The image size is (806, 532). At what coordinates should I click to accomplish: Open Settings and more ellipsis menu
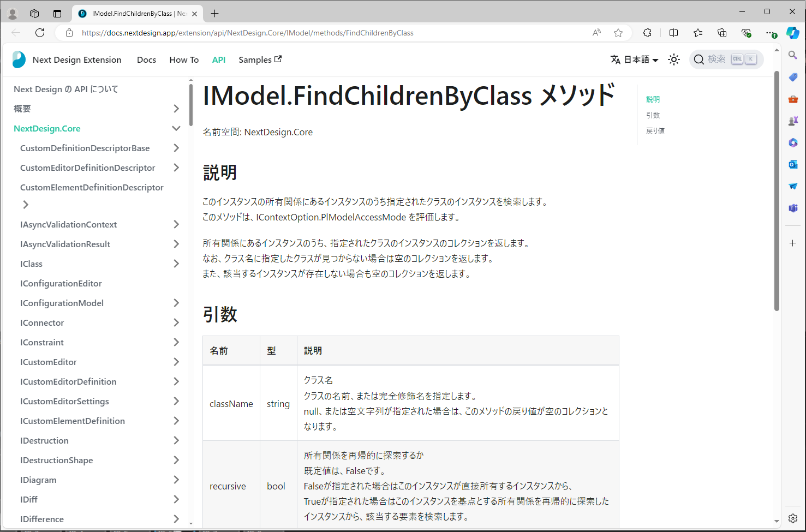tap(770, 33)
